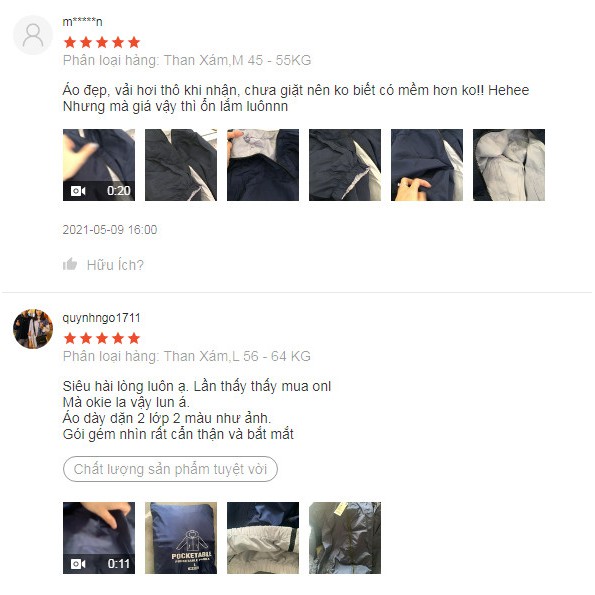The width and height of the screenshot is (595, 595).
Task: Open the POCKETABLE bag photo
Action: pyautogui.click(x=181, y=538)
